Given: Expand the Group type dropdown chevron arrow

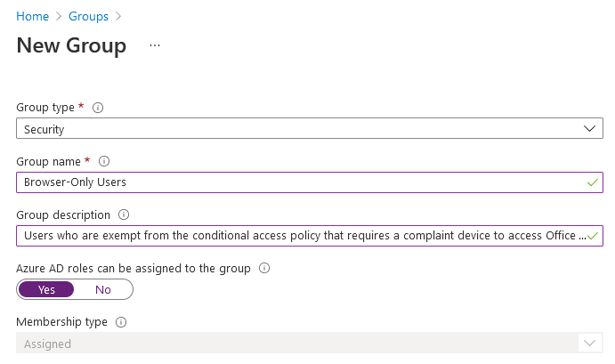Looking at the screenshot, I should (x=589, y=129).
